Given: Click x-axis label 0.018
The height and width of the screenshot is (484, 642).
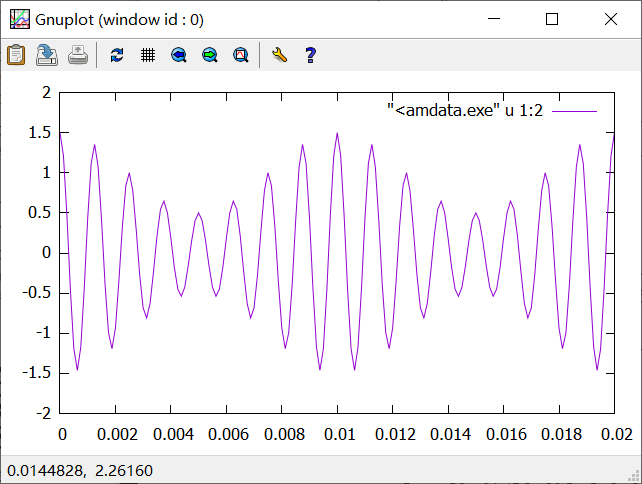Looking at the screenshot, I should pos(561,434).
